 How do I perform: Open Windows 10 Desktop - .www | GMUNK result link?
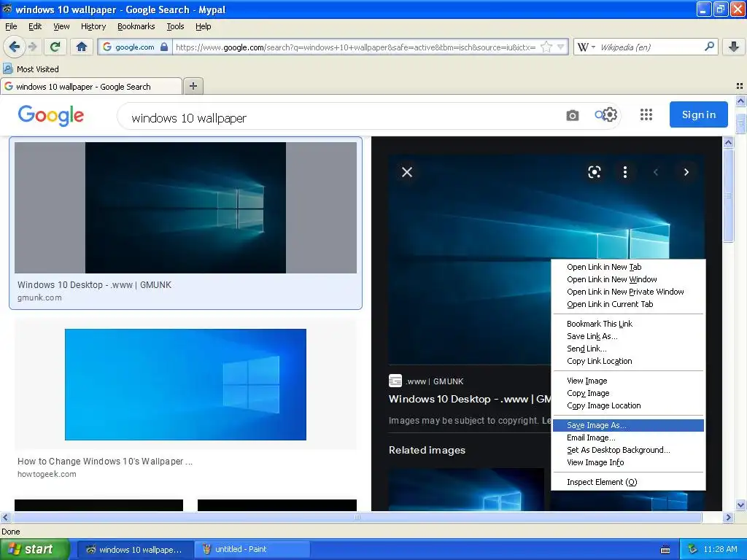pyautogui.click(x=94, y=285)
